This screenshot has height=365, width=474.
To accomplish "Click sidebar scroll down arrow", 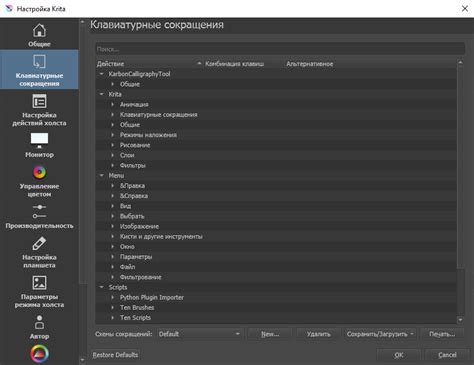I will (x=82, y=360).
